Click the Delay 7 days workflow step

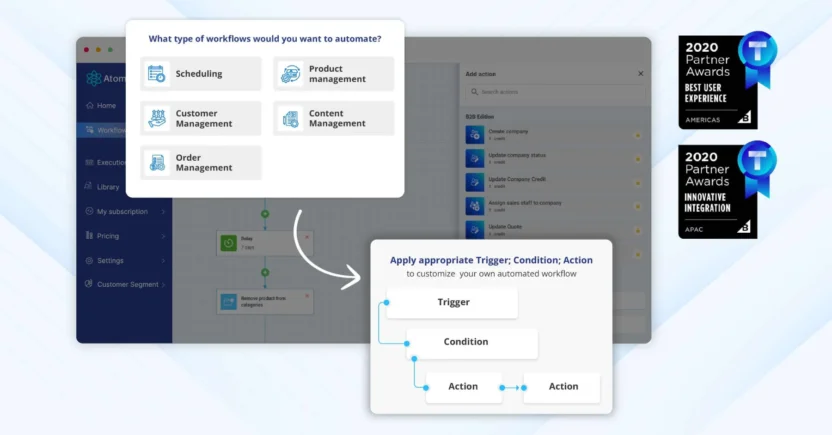coord(265,243)
